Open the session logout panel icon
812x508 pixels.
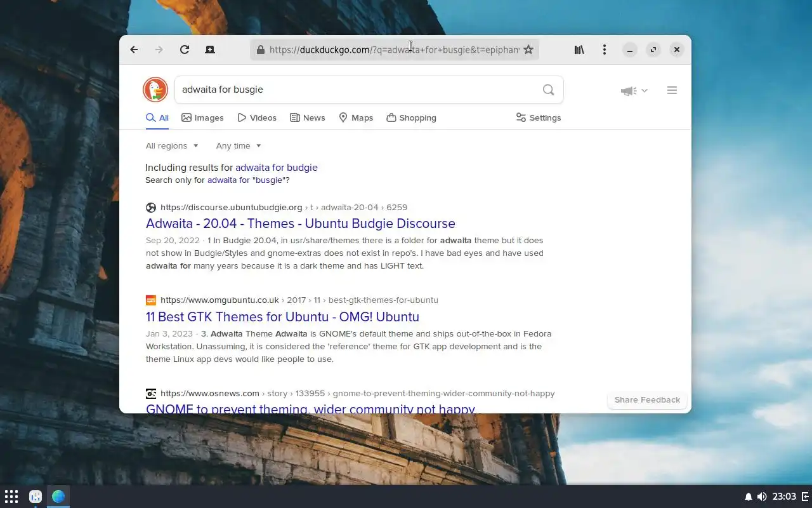(806, 497)
